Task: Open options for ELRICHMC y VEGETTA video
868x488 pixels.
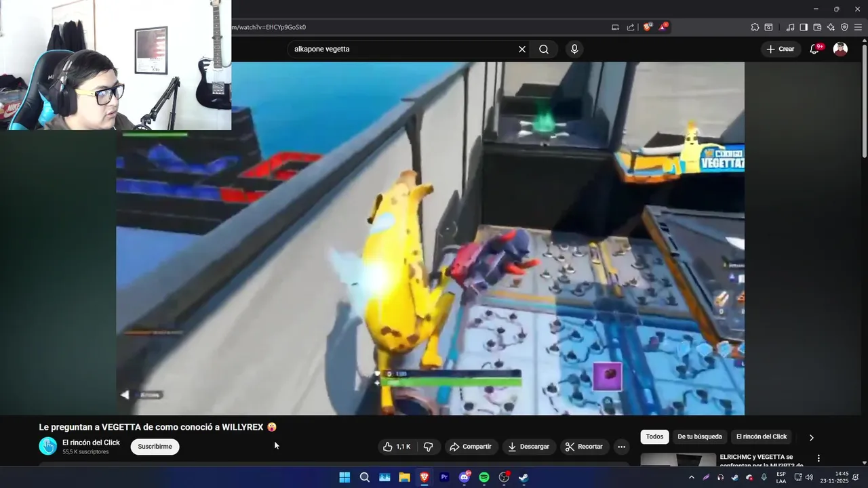Action: [818, 458]
